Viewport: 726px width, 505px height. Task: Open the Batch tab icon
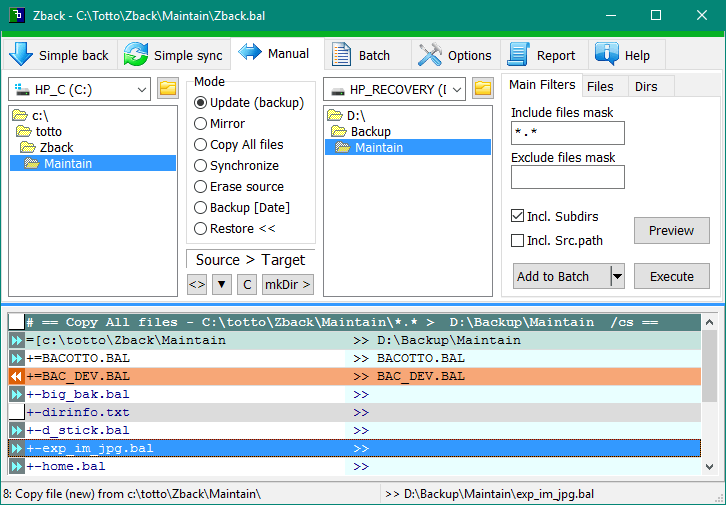pos(341,55)
